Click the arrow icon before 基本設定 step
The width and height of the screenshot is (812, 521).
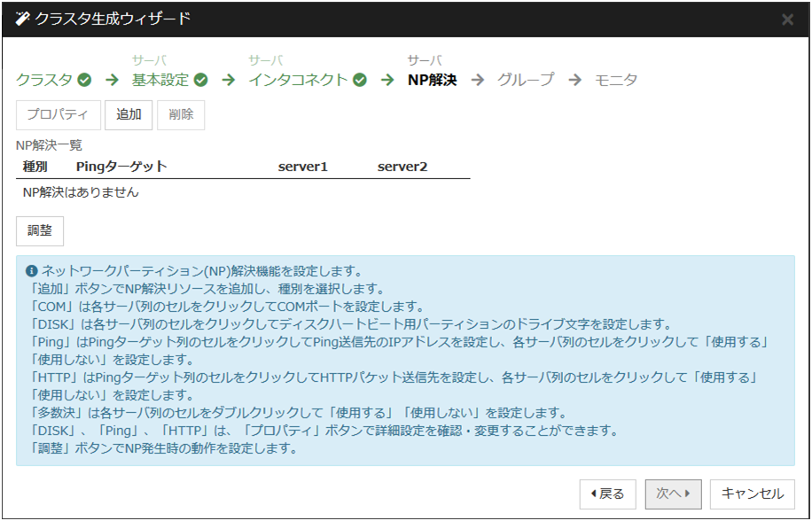click(112, 80)
